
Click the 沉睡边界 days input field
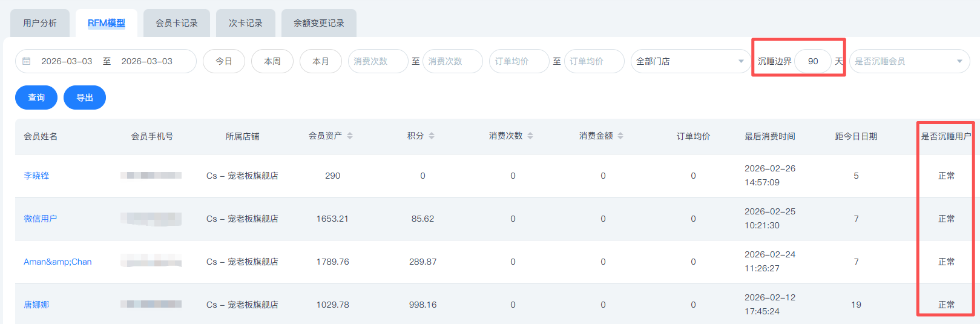(813, 61)
